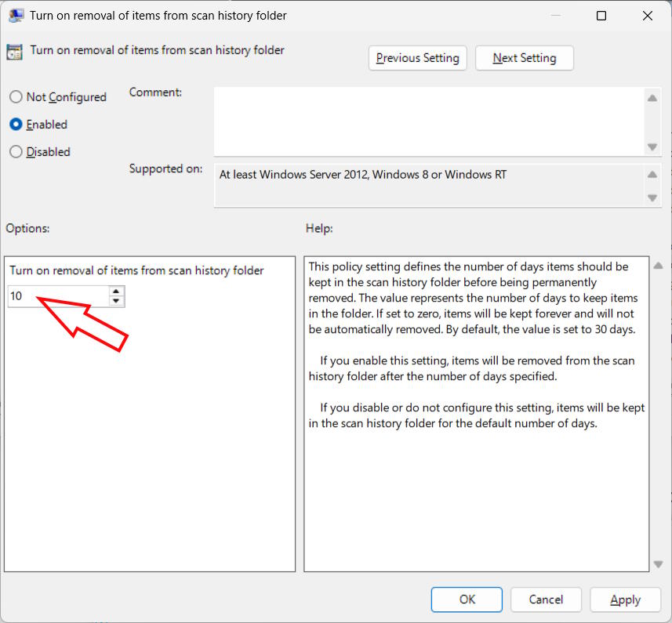This screenshot has width=672, height=623.
Task: Click inside the days value input field
Action: pos(55,296)
